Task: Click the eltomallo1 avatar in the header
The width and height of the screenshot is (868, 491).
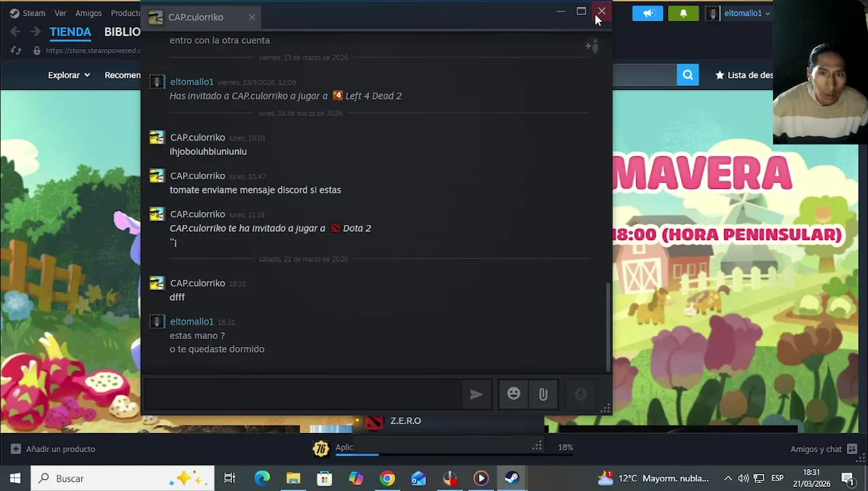Action: (x=712, y=13)
